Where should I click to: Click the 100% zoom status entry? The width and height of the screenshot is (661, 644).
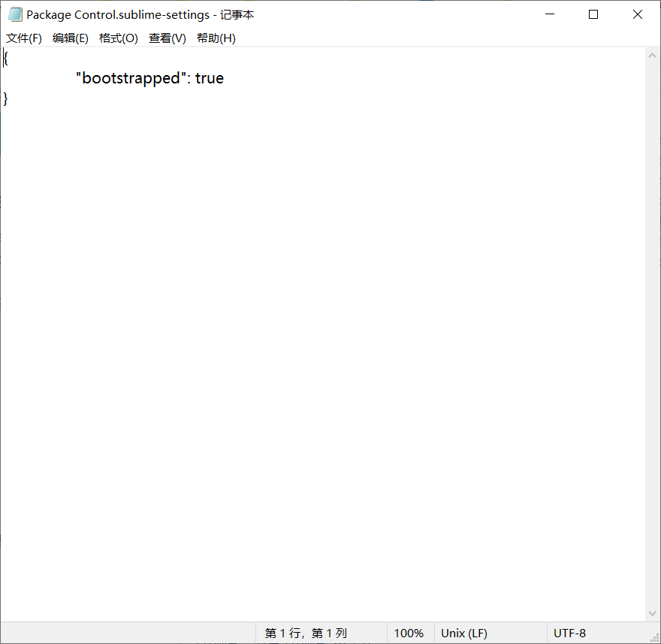(409, 633)
